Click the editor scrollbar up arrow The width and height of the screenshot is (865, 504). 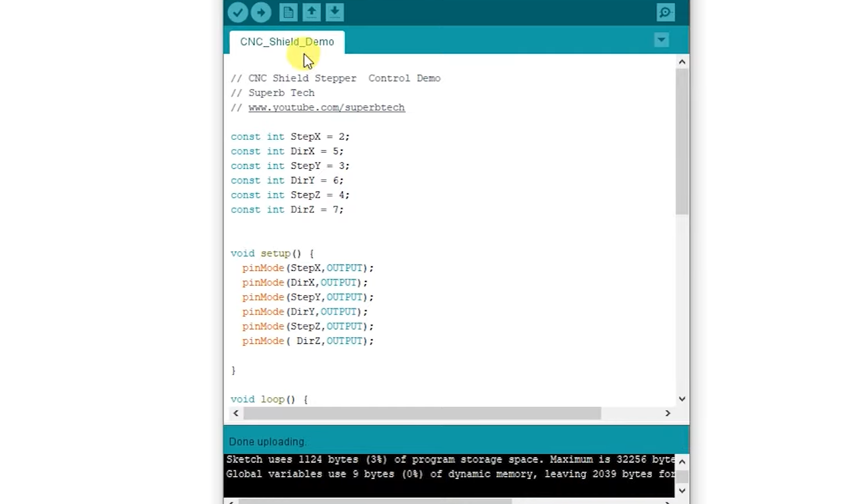tap(682, 61)
